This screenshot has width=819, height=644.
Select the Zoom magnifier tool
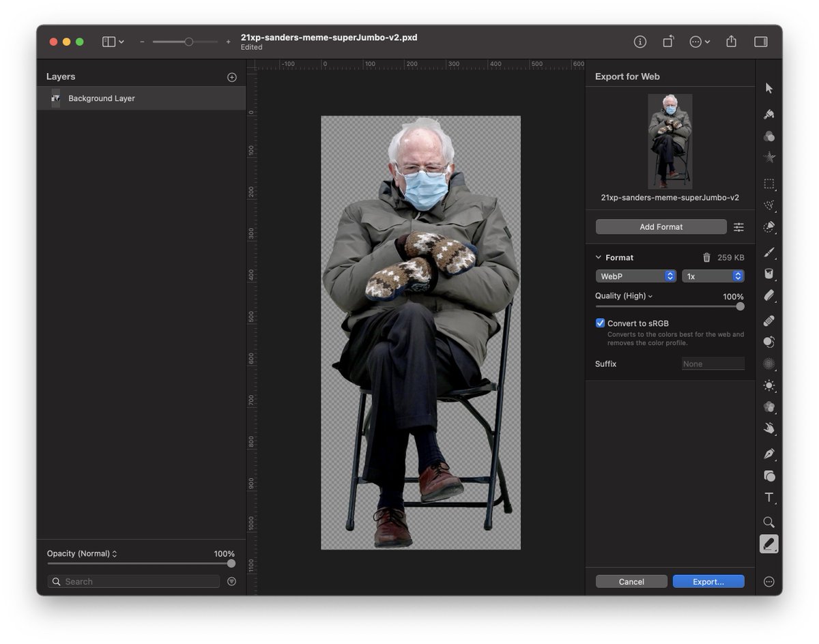[x=769, y=522]
